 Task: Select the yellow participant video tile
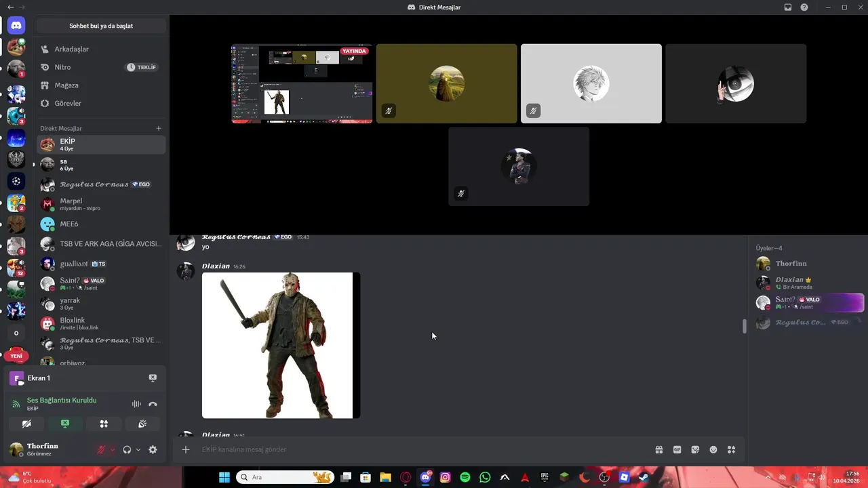(x=446, y=83)
